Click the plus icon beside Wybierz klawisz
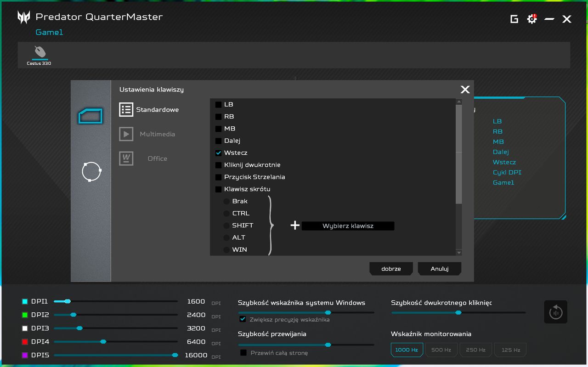 coord(295,226)
